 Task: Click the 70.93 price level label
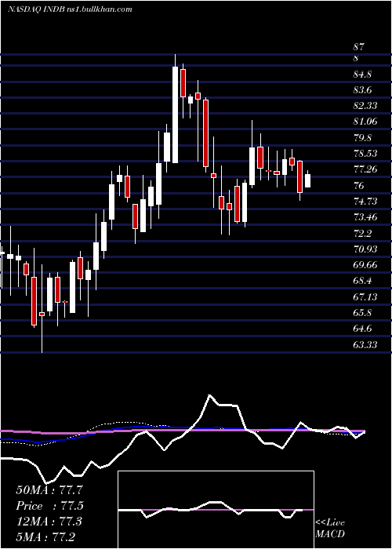pos(365,249)
